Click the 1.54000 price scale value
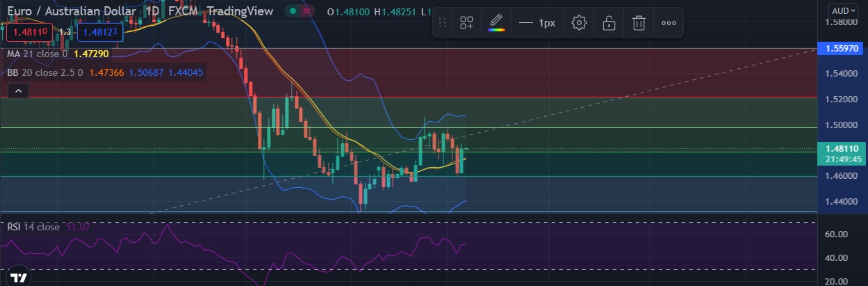868x286 pixels. click(841, 74)
